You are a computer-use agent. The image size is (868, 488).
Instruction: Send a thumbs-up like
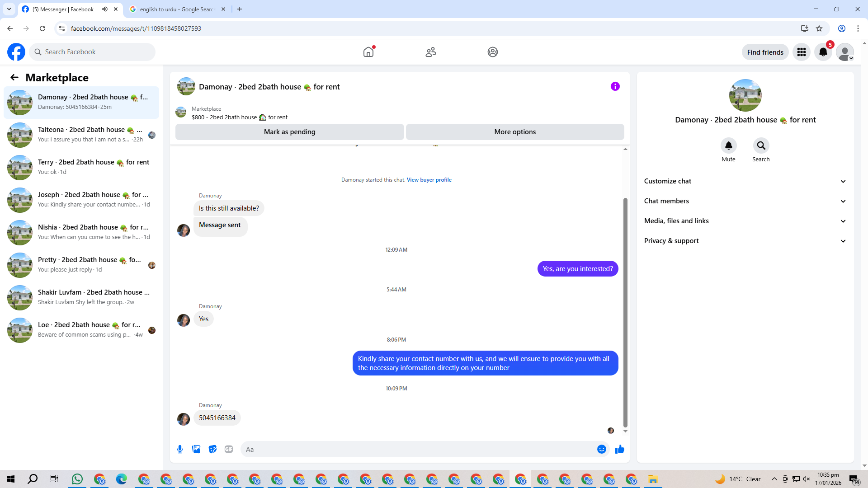620,449
